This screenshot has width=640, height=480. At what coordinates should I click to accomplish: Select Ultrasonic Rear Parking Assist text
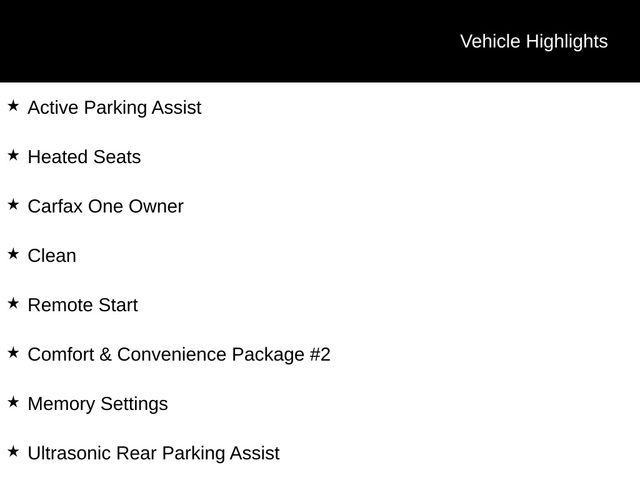point(153,453)
